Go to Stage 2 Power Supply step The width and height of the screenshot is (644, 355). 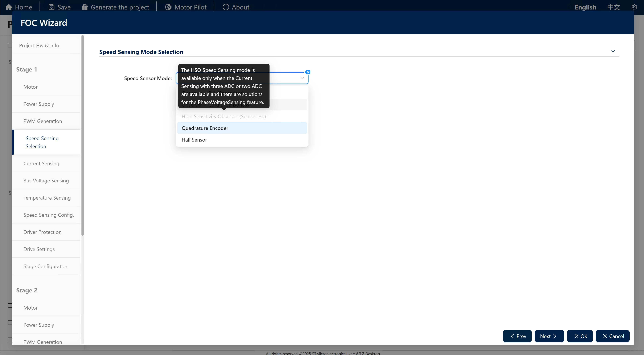[46, 325]
